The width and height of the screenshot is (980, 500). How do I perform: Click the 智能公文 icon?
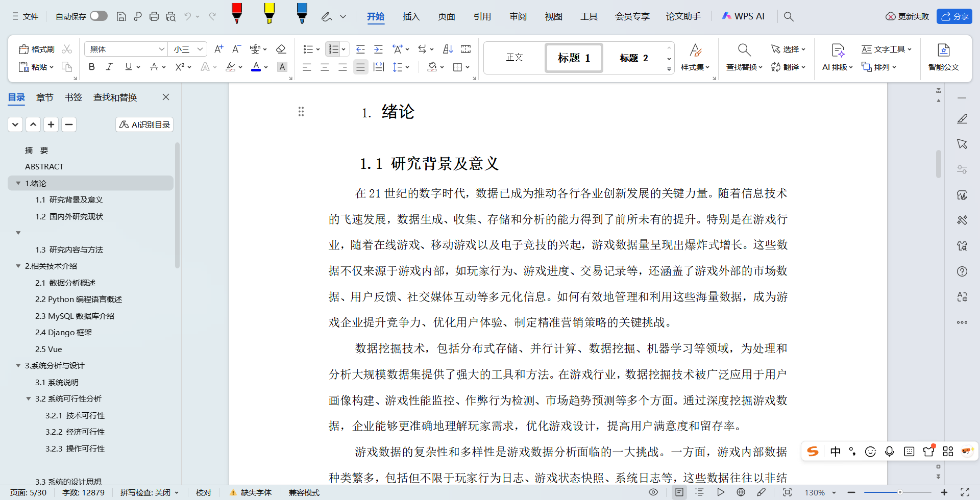(943, 57)
